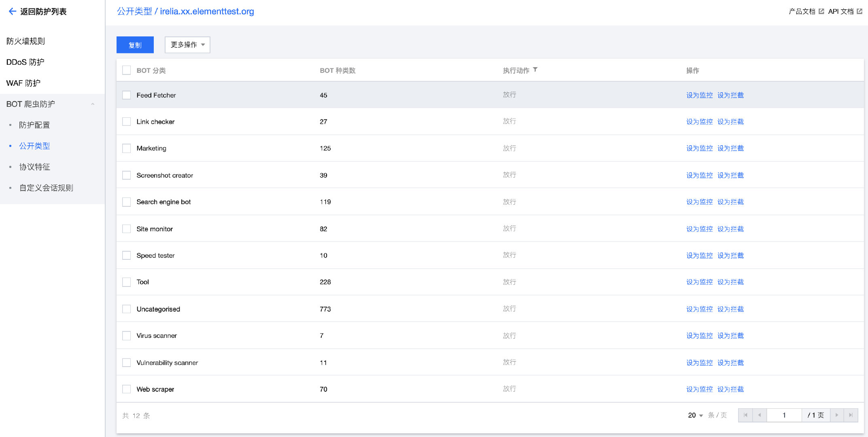
Task: Click the back arrow icon beside 返回防护列表
Action: point(12,11)
